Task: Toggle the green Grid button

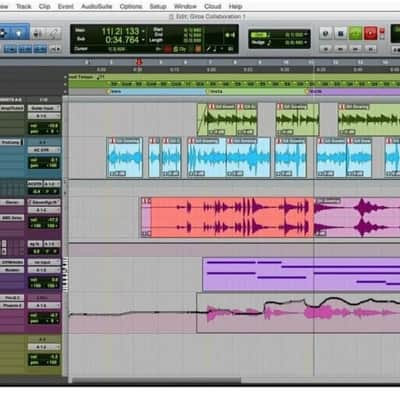Action: click(x=259, y=35)
